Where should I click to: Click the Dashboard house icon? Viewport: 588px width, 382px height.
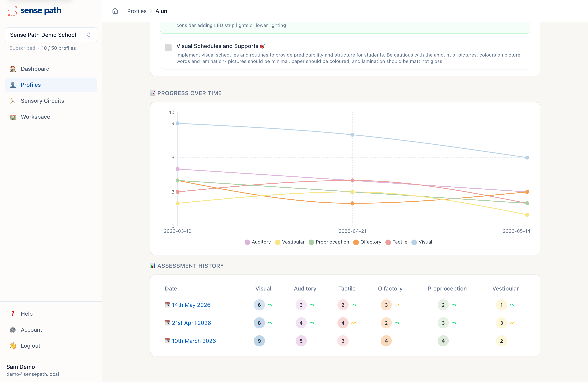(13, 69)
